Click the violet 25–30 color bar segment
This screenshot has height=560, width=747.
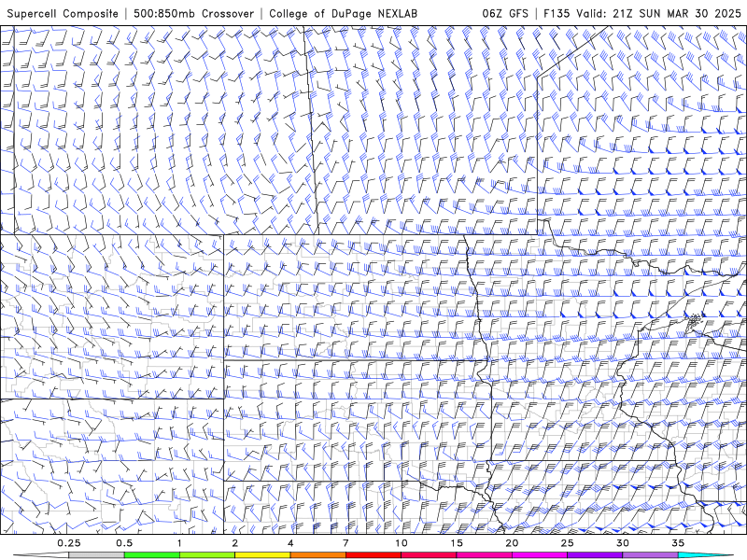595,555
